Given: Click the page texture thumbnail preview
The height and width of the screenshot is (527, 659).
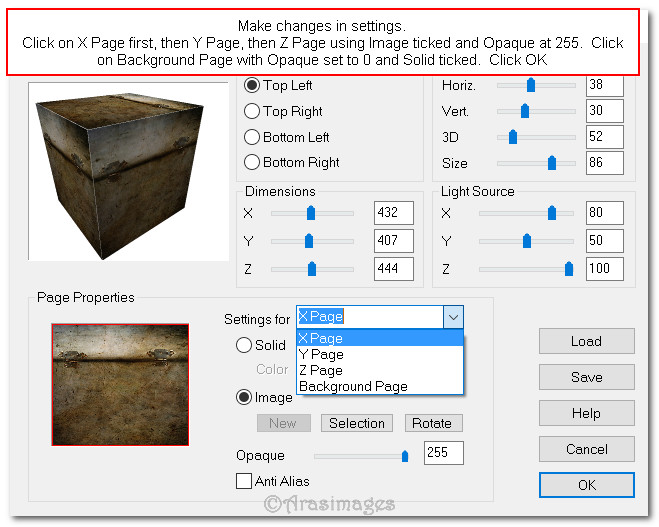Looking at the screenshot, I should click(120, 385).
